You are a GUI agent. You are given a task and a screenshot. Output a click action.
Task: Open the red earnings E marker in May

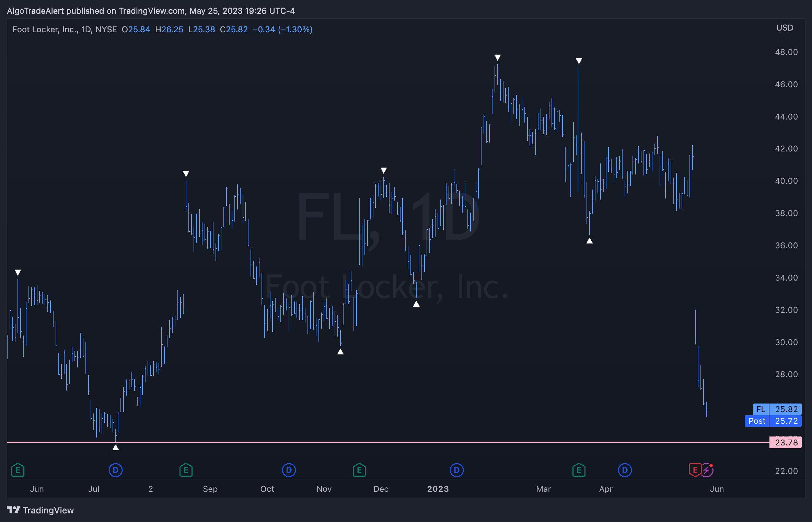pos(695,470)
